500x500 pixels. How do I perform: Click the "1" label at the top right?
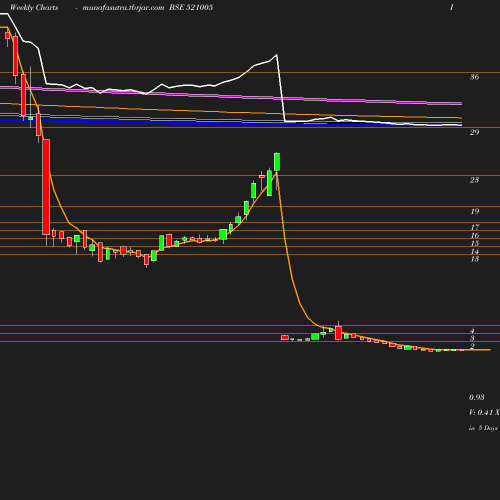coord(452,7)
